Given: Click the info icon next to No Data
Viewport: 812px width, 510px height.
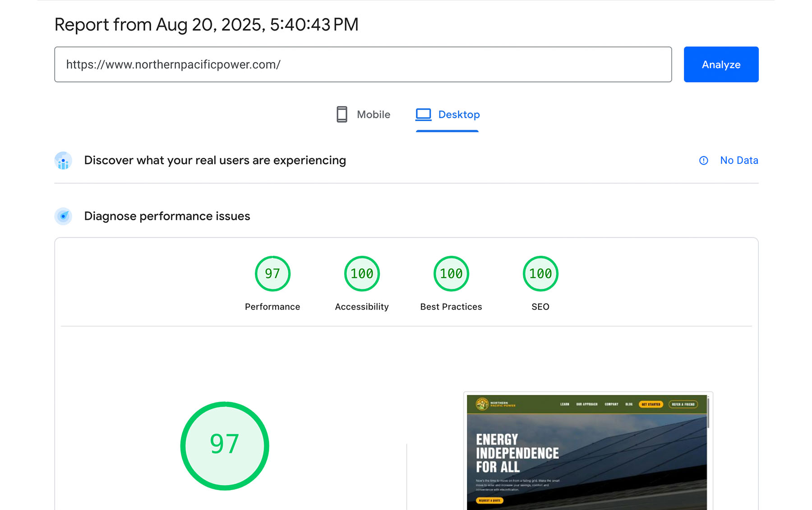Looking at the screenshot, I should (x=703, y=161).
